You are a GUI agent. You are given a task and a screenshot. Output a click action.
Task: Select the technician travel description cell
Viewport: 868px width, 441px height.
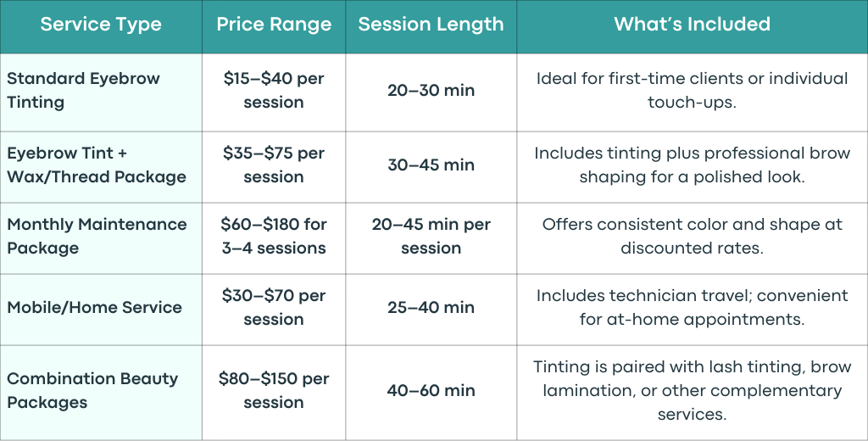click(x=692, y=308)
